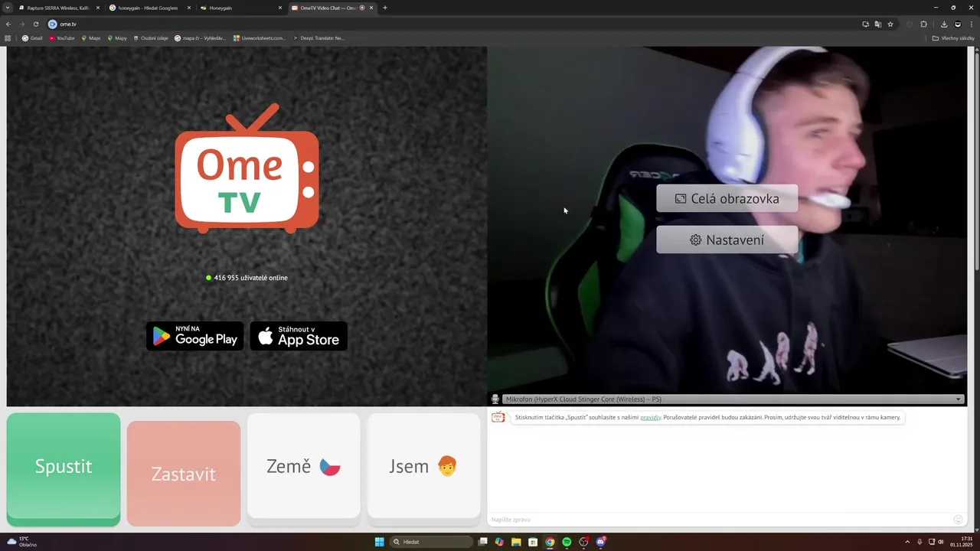Click the install app icon in address bar
Viewport: 980px width, 551px height.
865,24
